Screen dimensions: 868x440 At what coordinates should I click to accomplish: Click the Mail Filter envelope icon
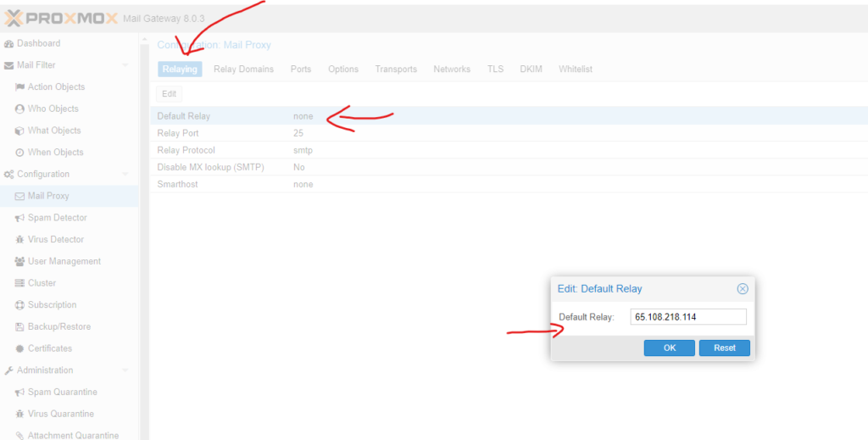tap(8, 65)
